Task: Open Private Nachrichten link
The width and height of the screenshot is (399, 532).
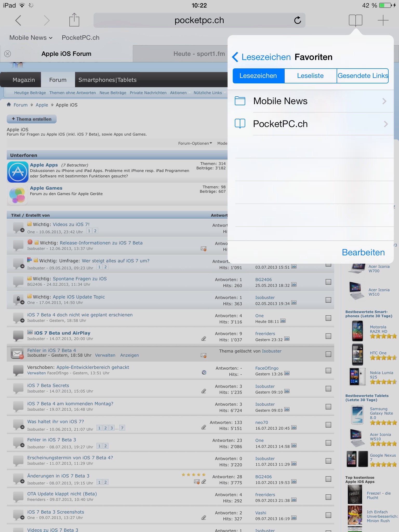Action: click(148, 93)
